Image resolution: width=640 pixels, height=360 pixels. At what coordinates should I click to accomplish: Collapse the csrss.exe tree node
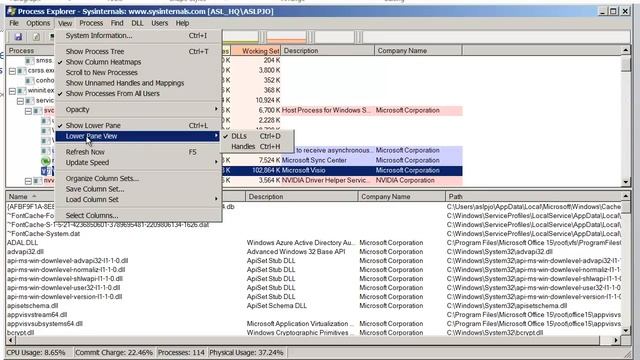[x=12, y=71]
